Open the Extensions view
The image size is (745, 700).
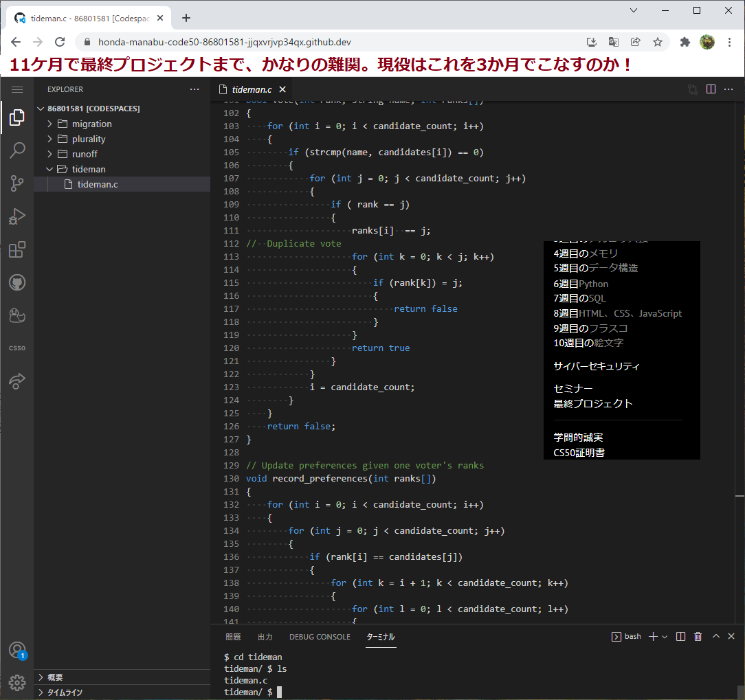point(17,249)
